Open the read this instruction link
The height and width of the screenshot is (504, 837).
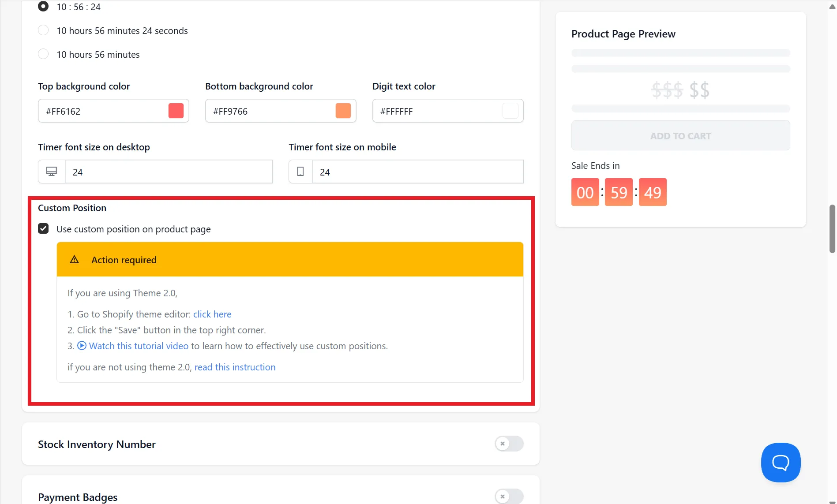(x=235, y=367)
